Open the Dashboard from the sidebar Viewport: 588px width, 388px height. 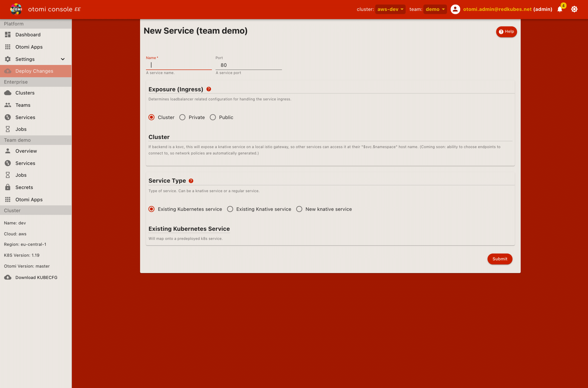click(28, 35)
